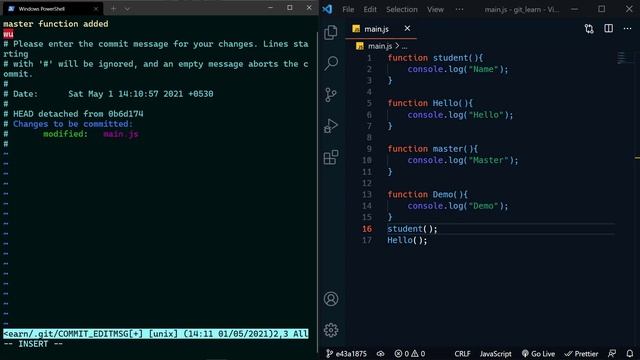The image size is (640, 360).
Task: Click the Hello(); call on line 17
Action: click(407, 240)
